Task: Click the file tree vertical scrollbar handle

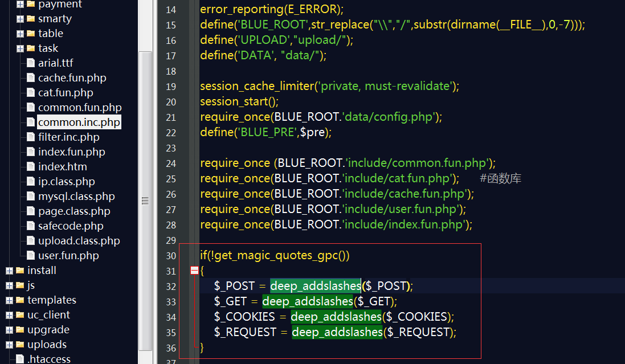Action: click(x=145, y=201)
